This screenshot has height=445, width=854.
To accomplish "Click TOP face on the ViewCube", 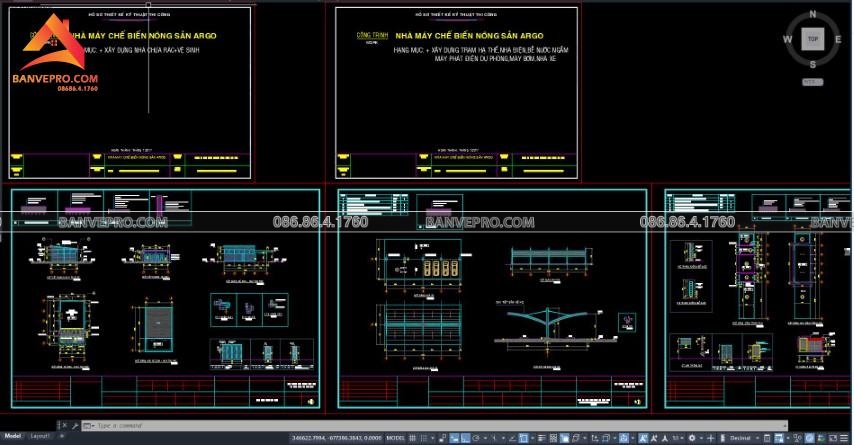I will click(x=813, y=39).
